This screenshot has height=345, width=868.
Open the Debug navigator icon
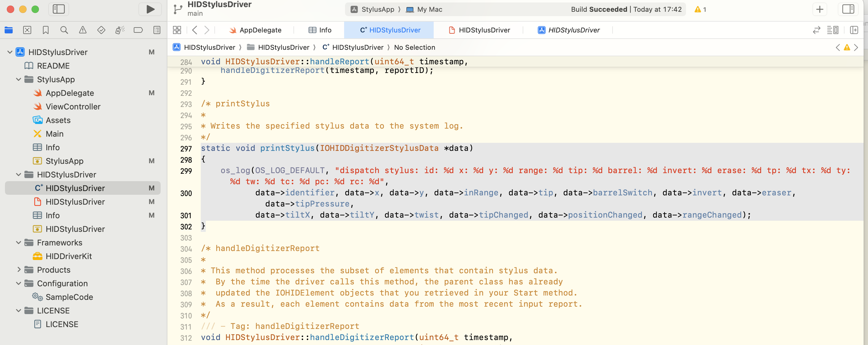120,30
